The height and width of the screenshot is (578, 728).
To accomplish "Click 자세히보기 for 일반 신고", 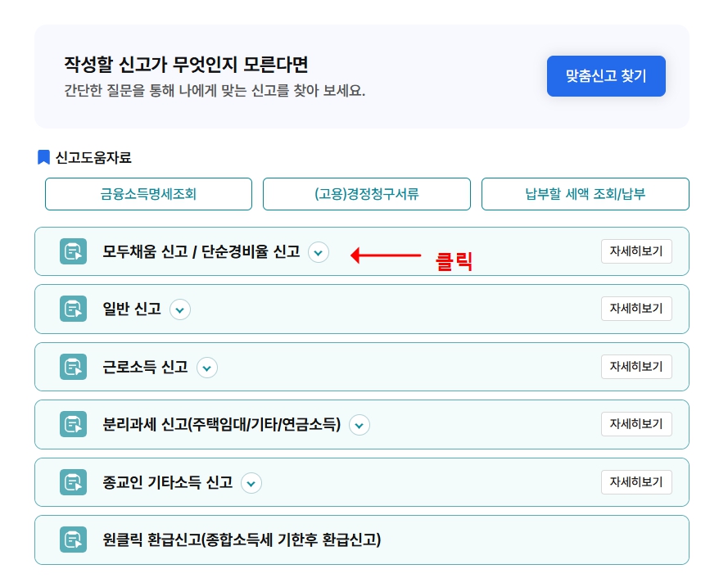I will pos(636,309).
